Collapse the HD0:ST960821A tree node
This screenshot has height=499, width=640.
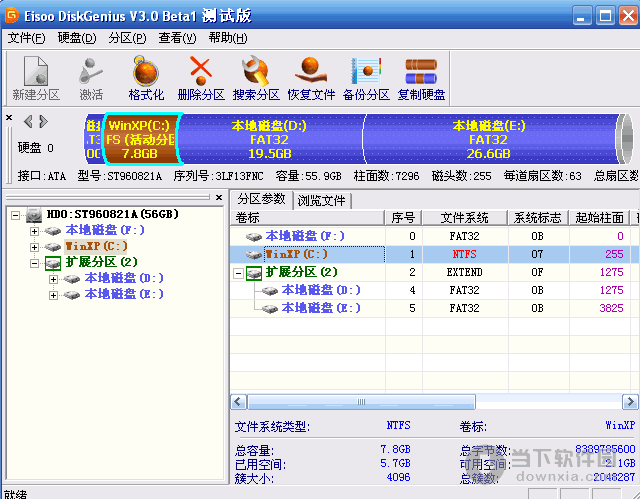click(x=16, y=215)
